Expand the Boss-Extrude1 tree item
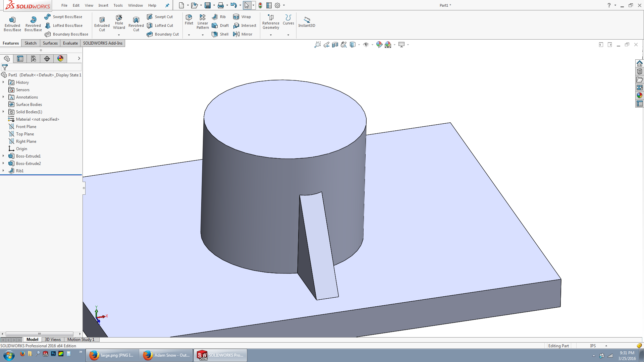 pyautogui.click(x=3, y=156)
